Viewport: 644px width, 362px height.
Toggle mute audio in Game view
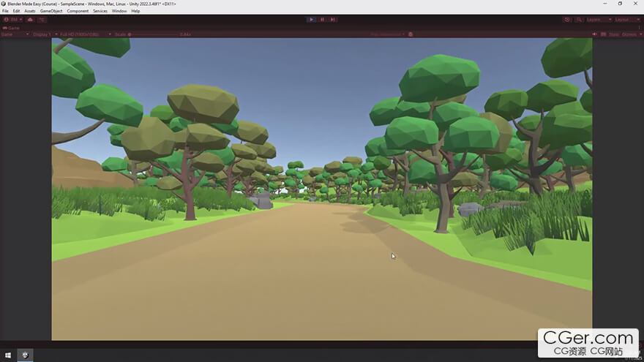[x=594, y=34]
